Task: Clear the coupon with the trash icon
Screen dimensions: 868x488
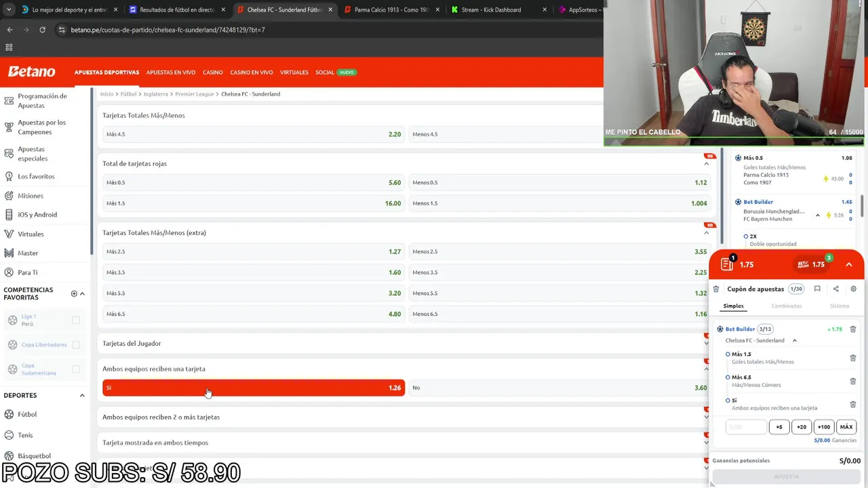Action: pos(716,289)
